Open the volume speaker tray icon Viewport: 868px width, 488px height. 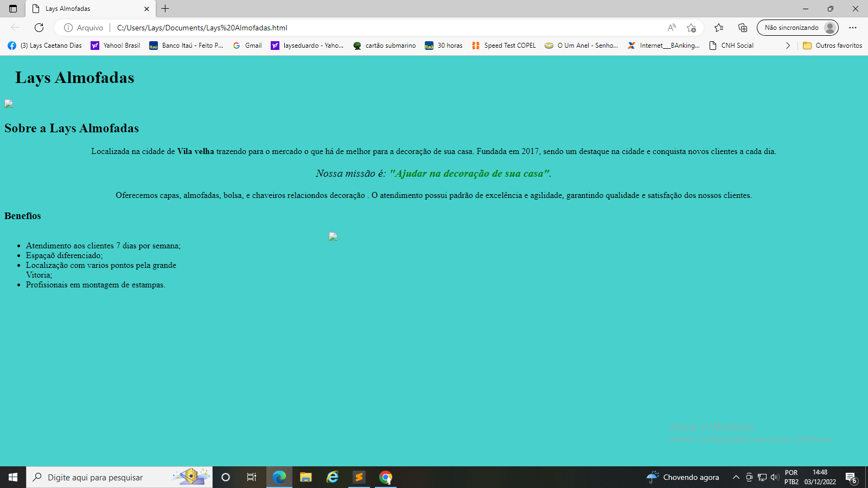click(x=775, y=477)
